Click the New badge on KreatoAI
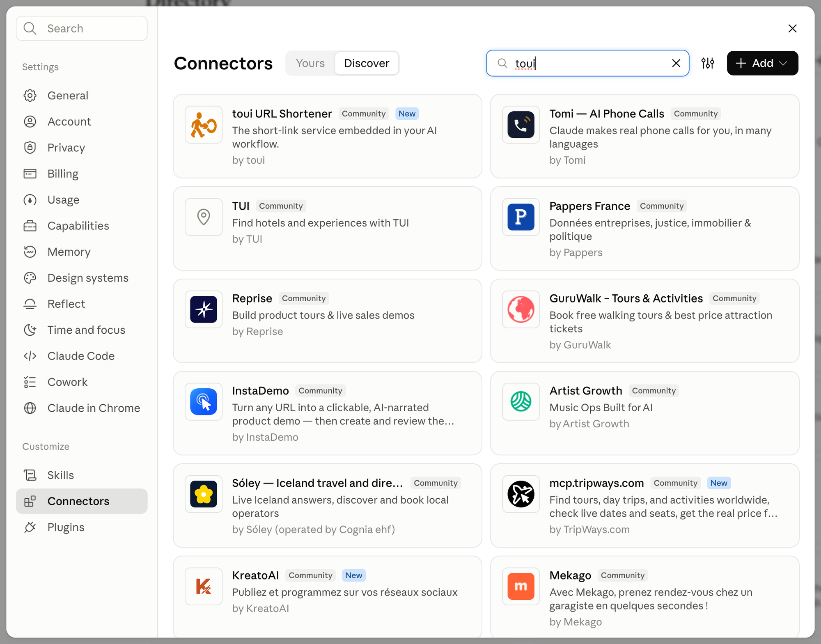 coord(353,575)
